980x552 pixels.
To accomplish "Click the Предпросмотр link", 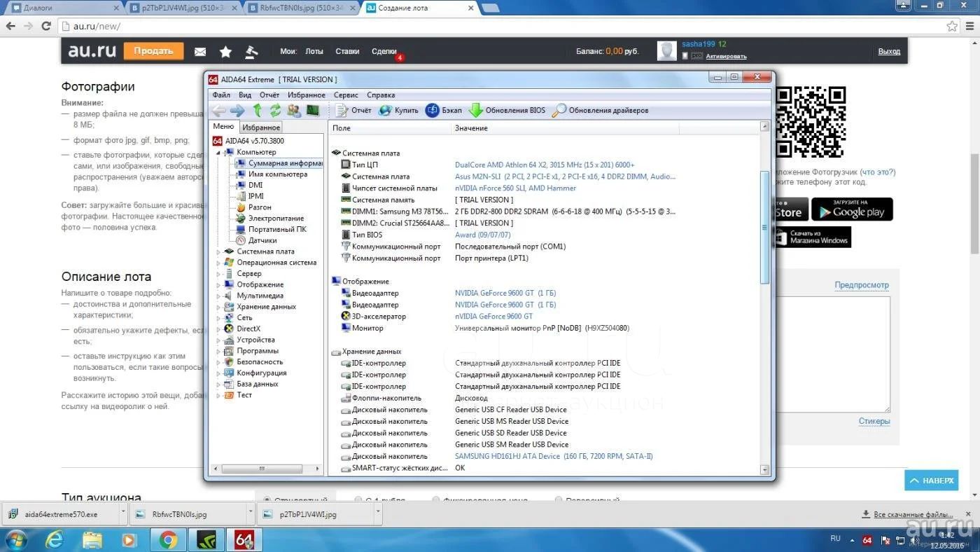I will (x=862, y=285).
